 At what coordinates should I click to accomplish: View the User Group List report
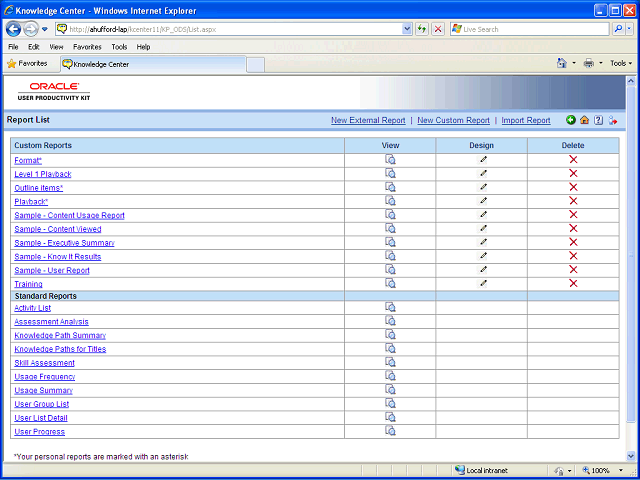tap(390, 404)
